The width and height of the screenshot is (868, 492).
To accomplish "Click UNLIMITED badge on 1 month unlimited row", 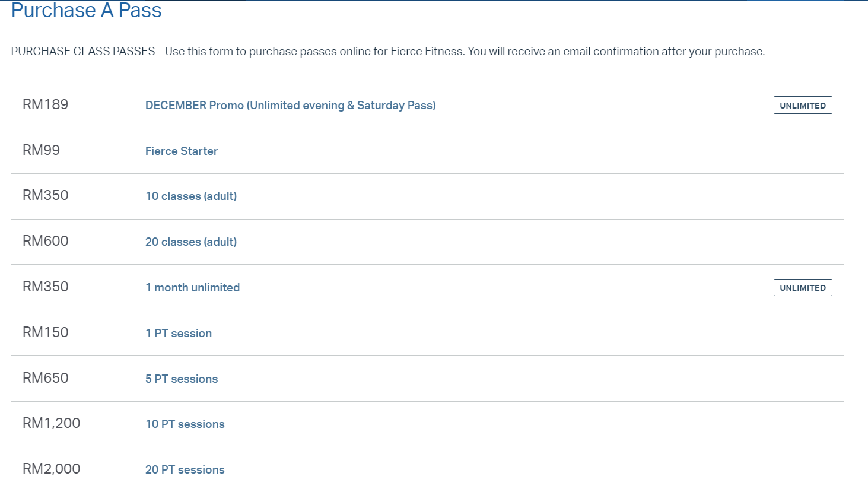I will [x=803, y=287].
